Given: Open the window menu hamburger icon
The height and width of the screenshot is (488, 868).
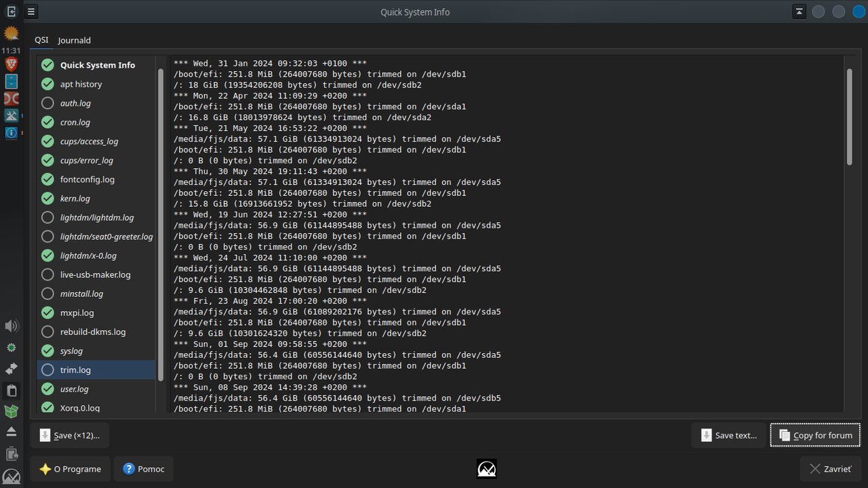Looking at the screenshot, I should 31,12.
